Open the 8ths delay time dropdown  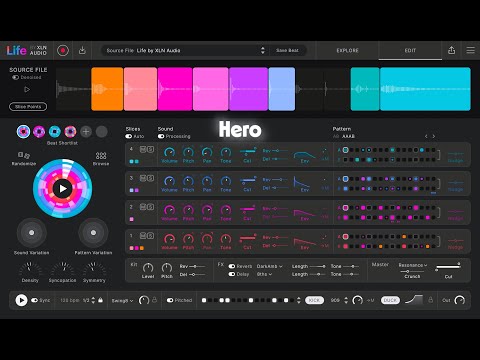pyautogui.click(x=264, y=274)
